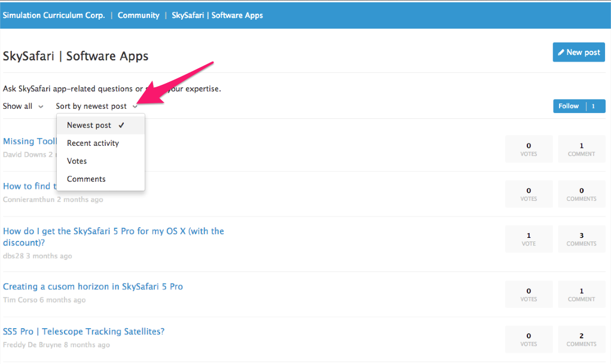611x364 pixels.
Task: Open the Missing Tool post
Action: 30,141
